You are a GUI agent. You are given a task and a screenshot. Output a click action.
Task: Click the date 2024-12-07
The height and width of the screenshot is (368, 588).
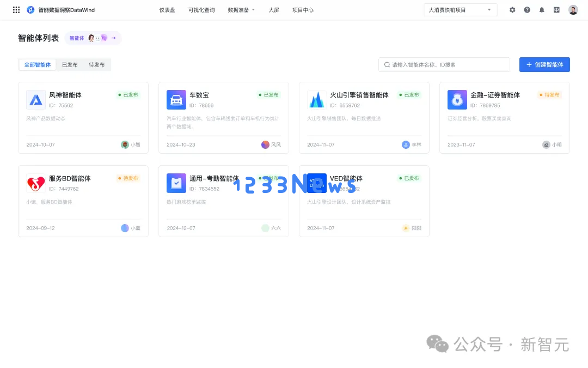181,228
